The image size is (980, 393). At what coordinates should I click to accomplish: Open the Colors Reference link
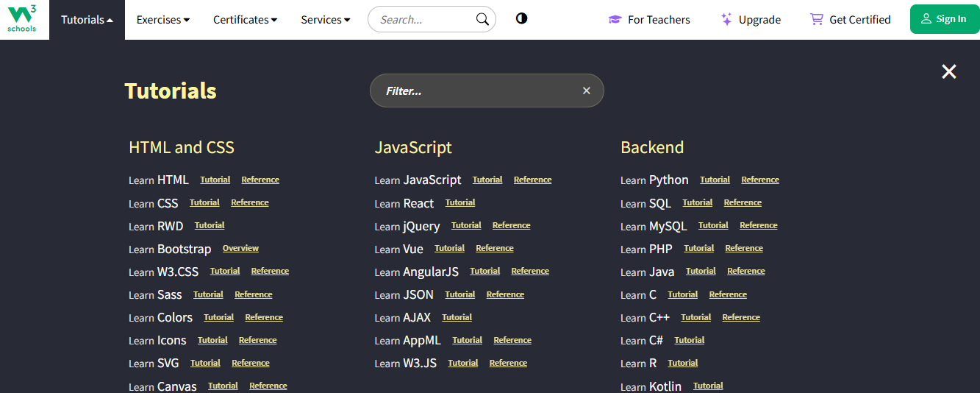pos(264,317)
